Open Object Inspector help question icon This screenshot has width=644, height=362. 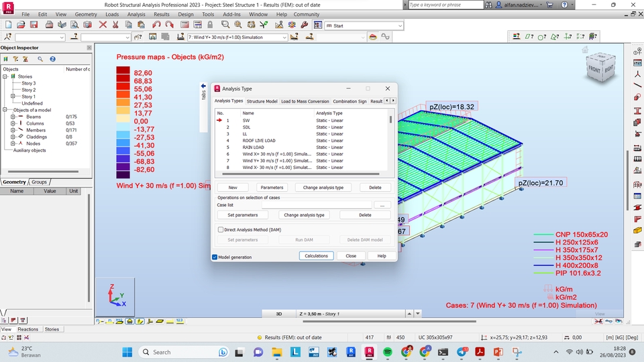52,59
